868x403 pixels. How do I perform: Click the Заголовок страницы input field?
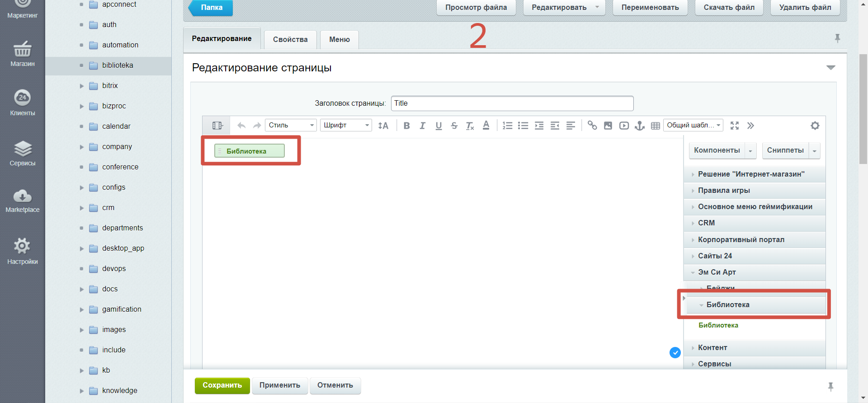(x=512, y=103)
